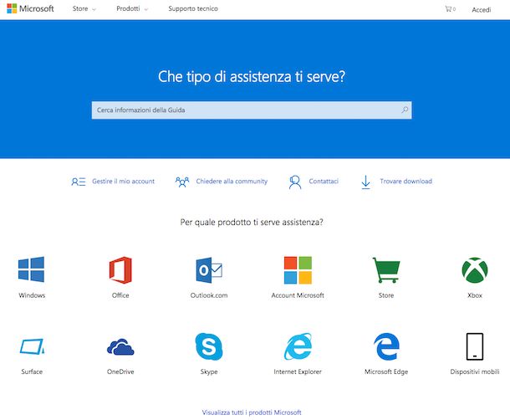Click the Microsoft Edge label text
The image size is (510, 420).
pos(386,371)
